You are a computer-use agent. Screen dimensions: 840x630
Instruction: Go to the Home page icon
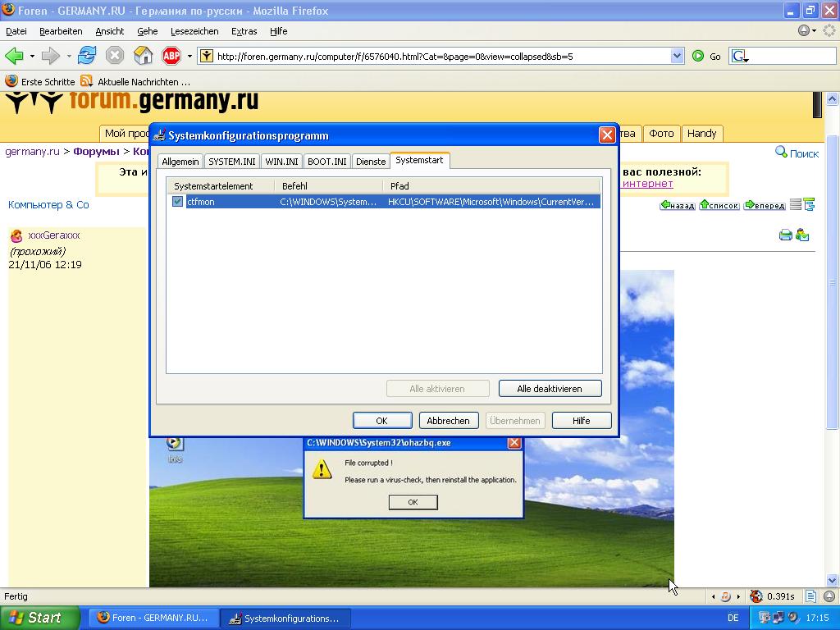(x=143, y=55)
